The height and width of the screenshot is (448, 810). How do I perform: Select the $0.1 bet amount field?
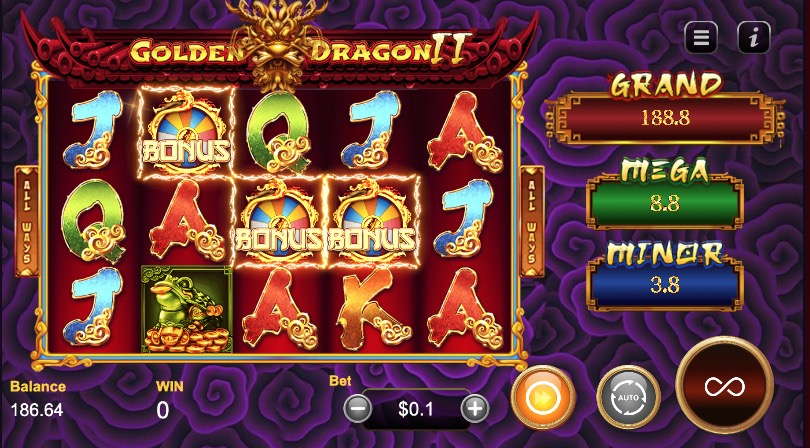(416, 409)
